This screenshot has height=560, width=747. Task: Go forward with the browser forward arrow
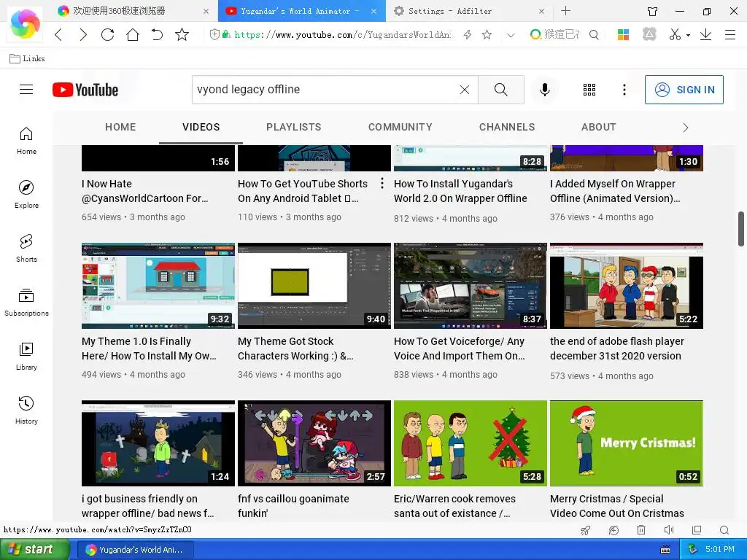(83, 34)
